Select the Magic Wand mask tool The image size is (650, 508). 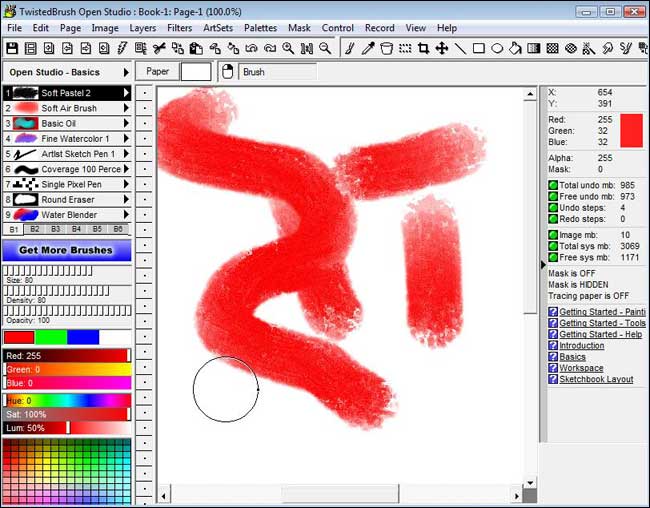tap(589, 49)
